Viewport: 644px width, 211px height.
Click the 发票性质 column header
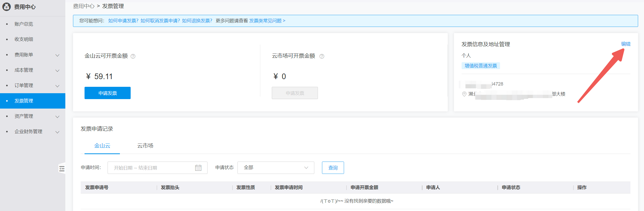pos(246,188)
